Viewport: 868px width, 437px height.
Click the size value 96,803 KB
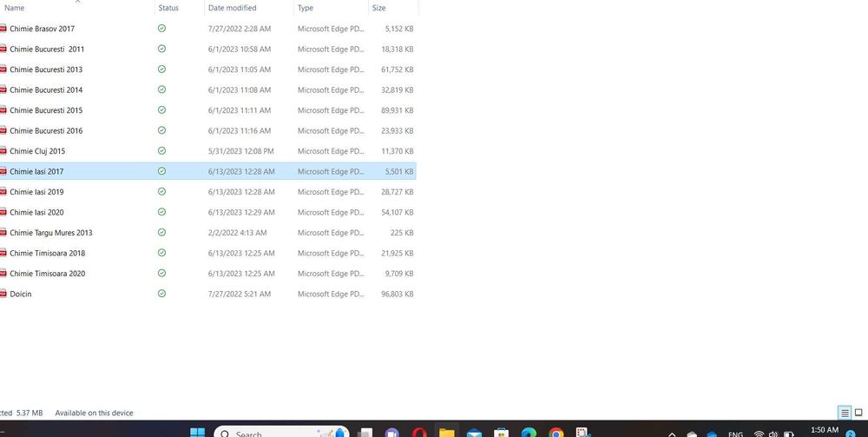point(397,294)
